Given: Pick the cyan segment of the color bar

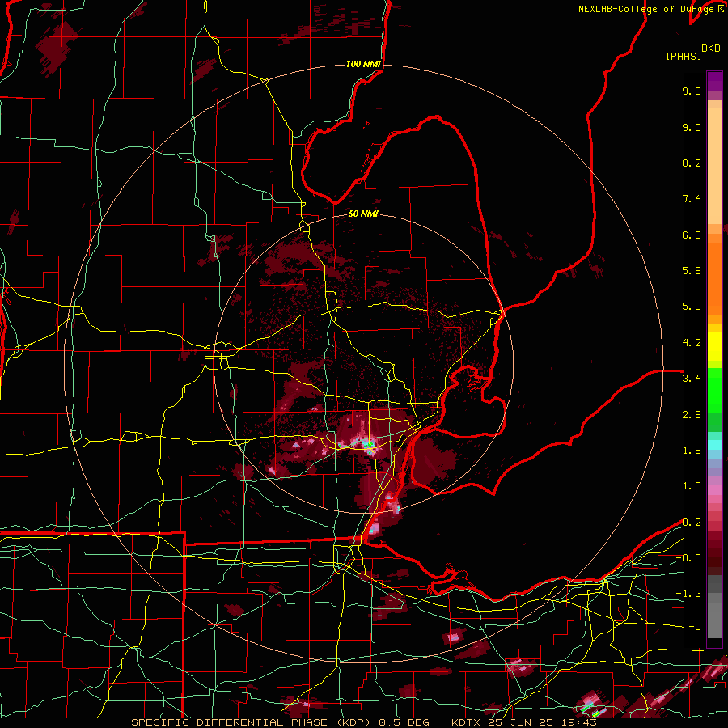Looking at the screenshot, I should (x=714, y=445).
